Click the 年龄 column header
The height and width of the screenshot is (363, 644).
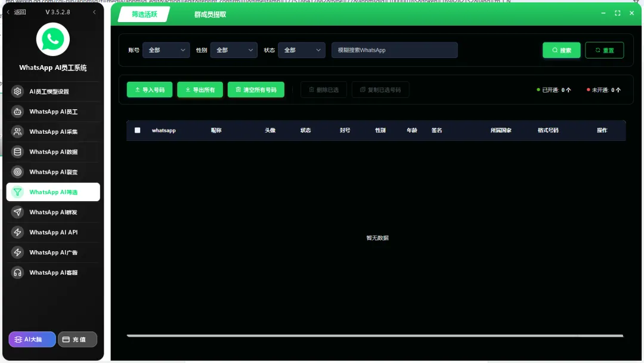412,130
